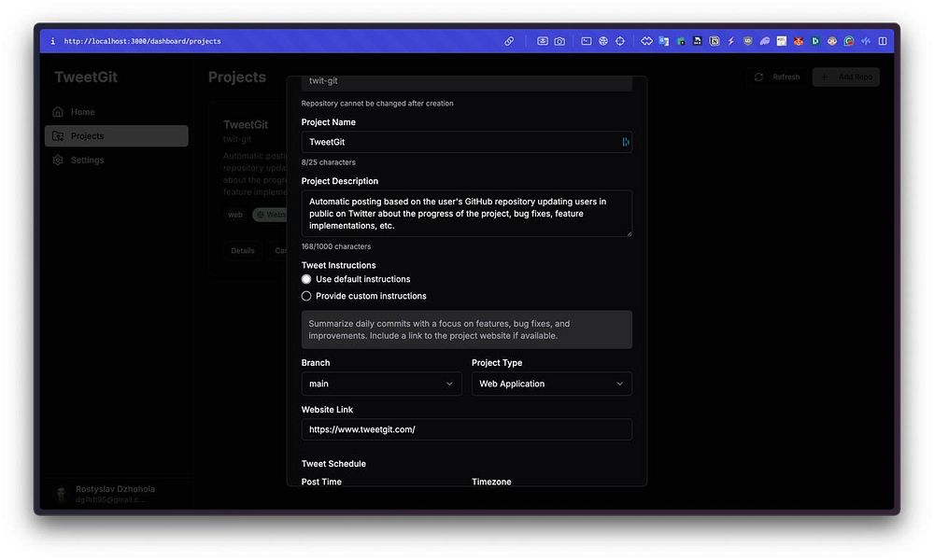Screen dimensions: 934x560
Task: Click the screen capture tray icon left of the camera
Action: pos(543,41)
